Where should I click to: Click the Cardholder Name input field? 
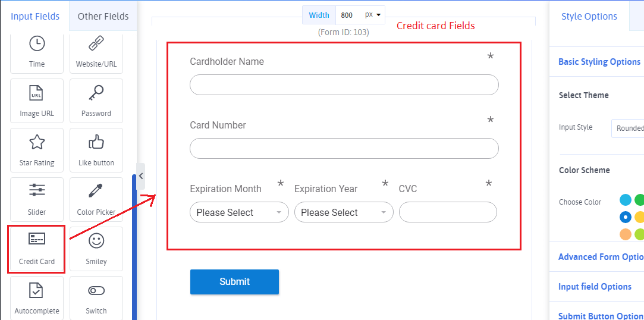coord(344,85)
